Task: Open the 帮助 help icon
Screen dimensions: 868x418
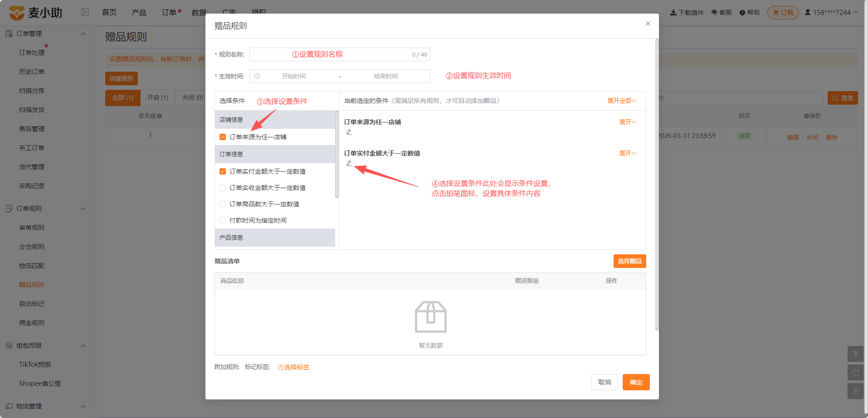Action: tap(742, 13)
